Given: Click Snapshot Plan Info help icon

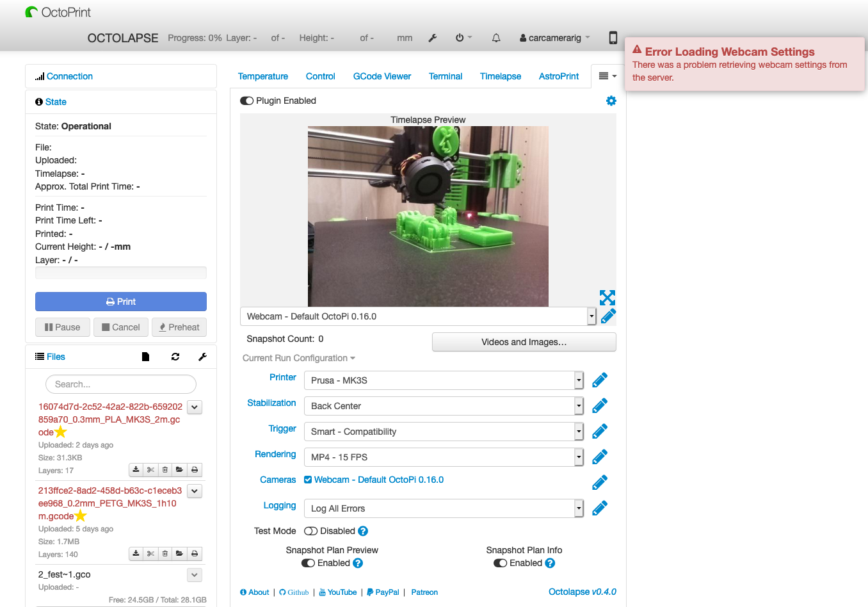Looking at the screenshot, I should click(x=550, y=563).
